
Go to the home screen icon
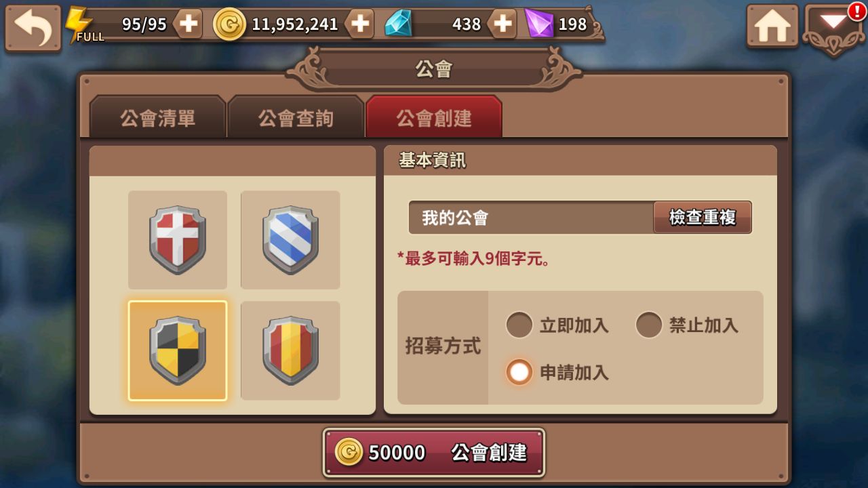772,26
